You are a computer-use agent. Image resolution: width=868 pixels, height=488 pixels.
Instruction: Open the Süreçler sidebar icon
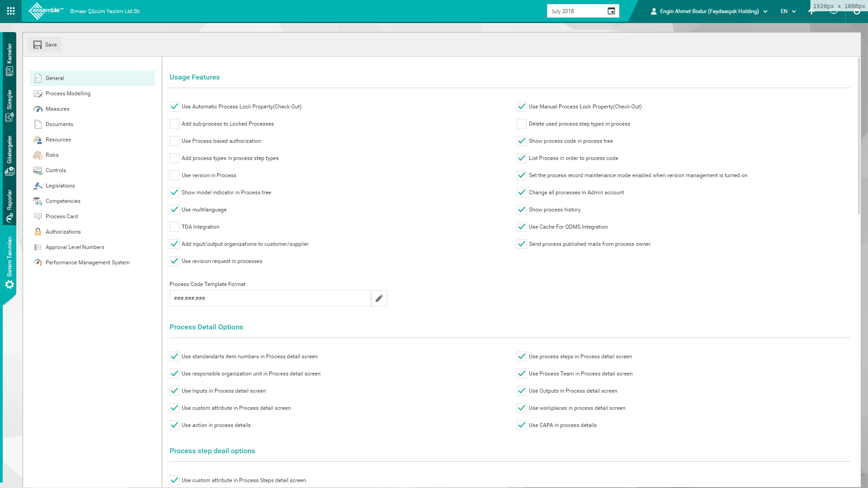(x=9, y=117)
